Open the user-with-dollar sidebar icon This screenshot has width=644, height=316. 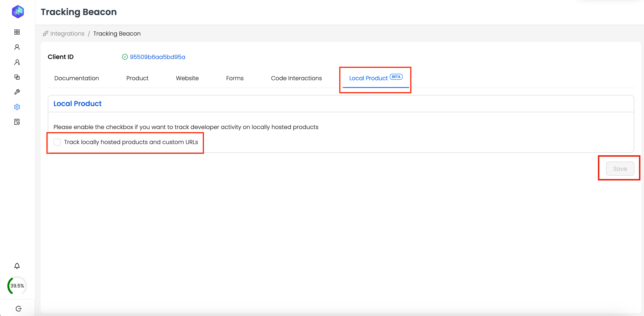[x=17, y=62]
